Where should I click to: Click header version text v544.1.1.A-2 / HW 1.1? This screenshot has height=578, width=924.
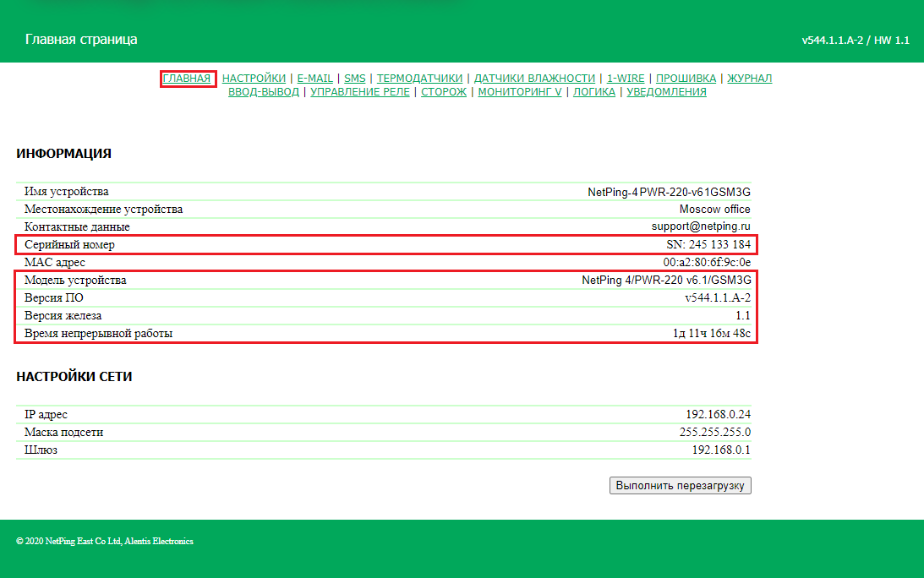pyautogui.click(x=856, y=40)
